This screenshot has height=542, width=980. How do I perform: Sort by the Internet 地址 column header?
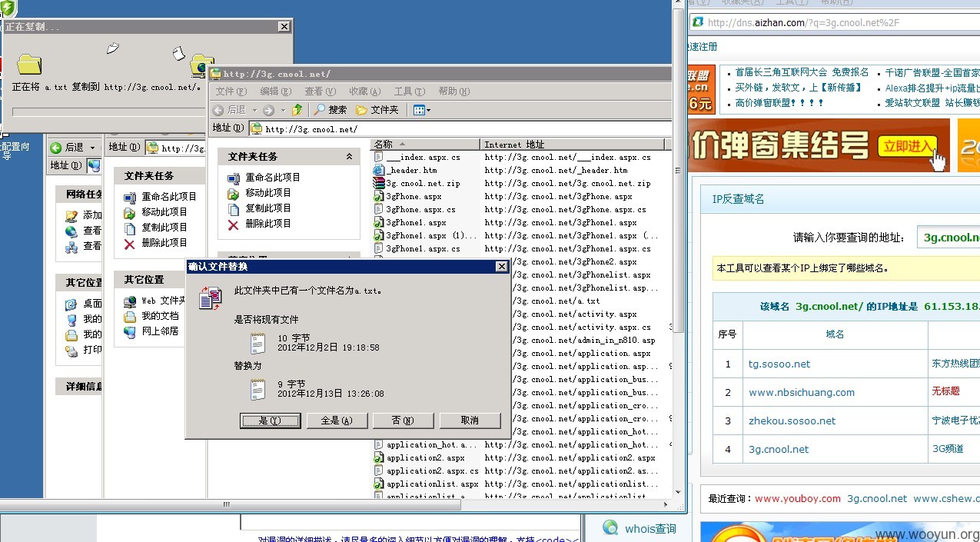pos(573,145)
